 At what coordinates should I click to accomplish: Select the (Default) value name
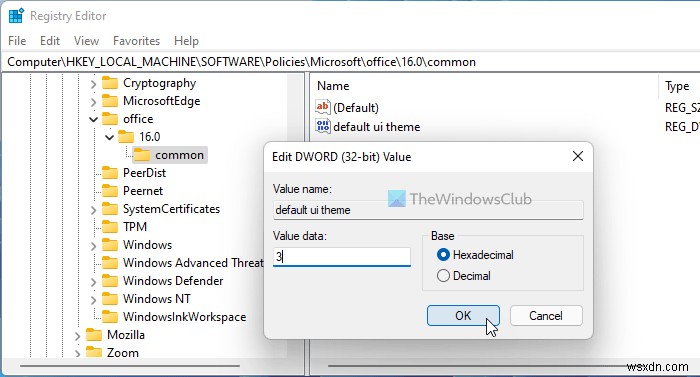(x=356, y=108)
